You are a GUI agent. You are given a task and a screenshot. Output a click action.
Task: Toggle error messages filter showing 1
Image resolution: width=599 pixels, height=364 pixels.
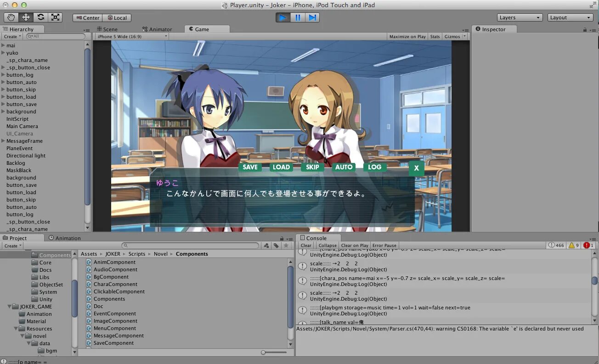point(588,246)
